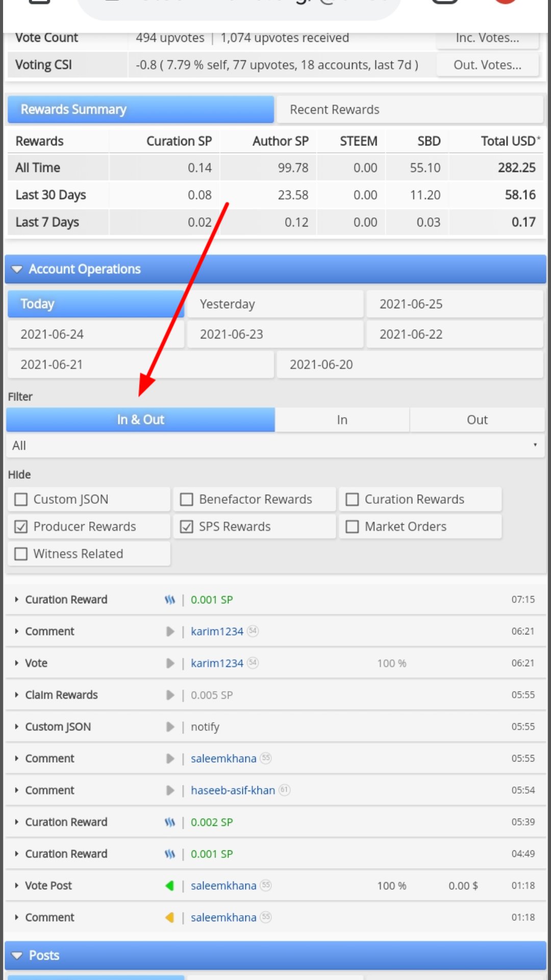Click the Voting CSI value text
Image resolution: width=551 pixels, height=980 pixels.
[277, 65]
